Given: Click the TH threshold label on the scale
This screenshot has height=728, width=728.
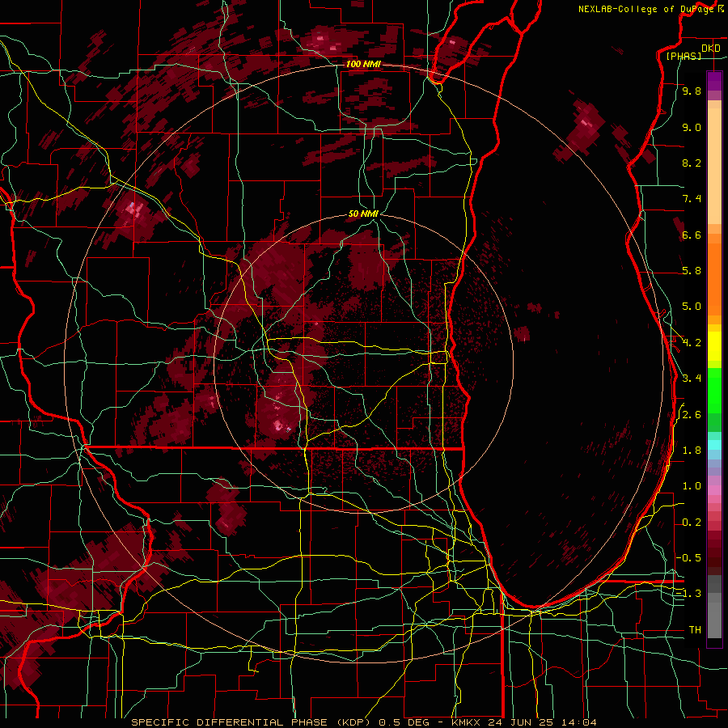Looking at the screenshot, I should coord(695,630).
